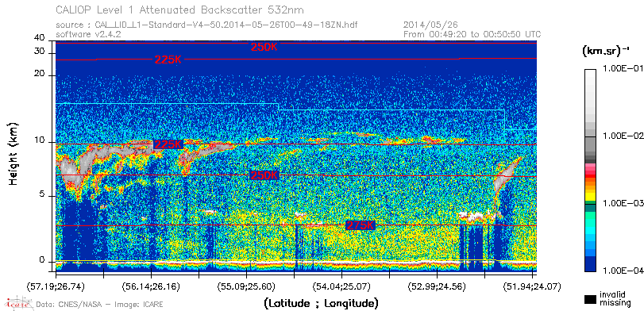Click the x-axis label '(56.14;26.16)'
This screenshot has height=311, width=644.
click(151, 286)
